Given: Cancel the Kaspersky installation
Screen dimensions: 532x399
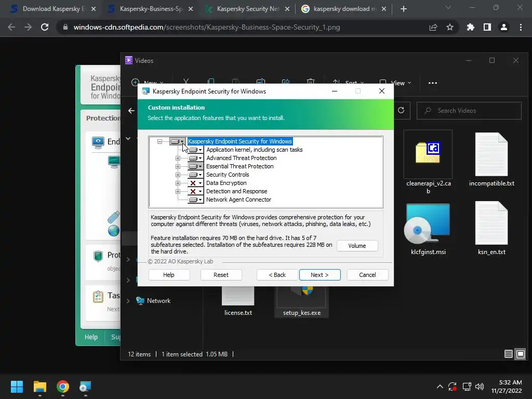Looking at the screenshot, I should click(367, 275).
